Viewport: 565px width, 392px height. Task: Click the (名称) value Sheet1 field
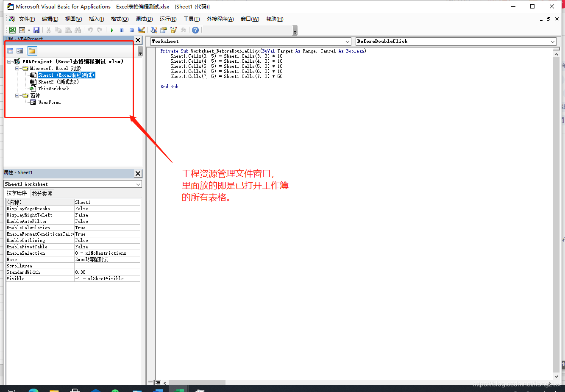click(107, 202)
